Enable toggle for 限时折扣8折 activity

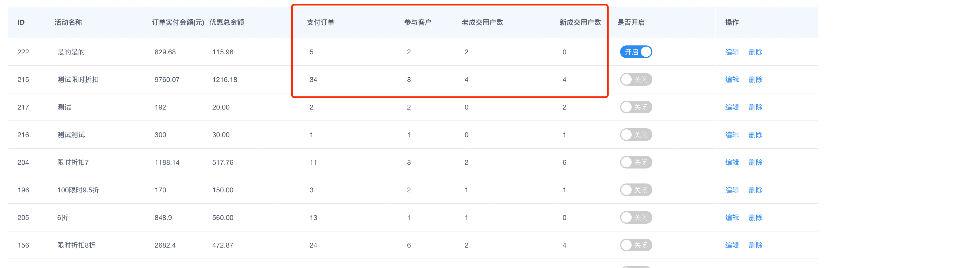636,245
